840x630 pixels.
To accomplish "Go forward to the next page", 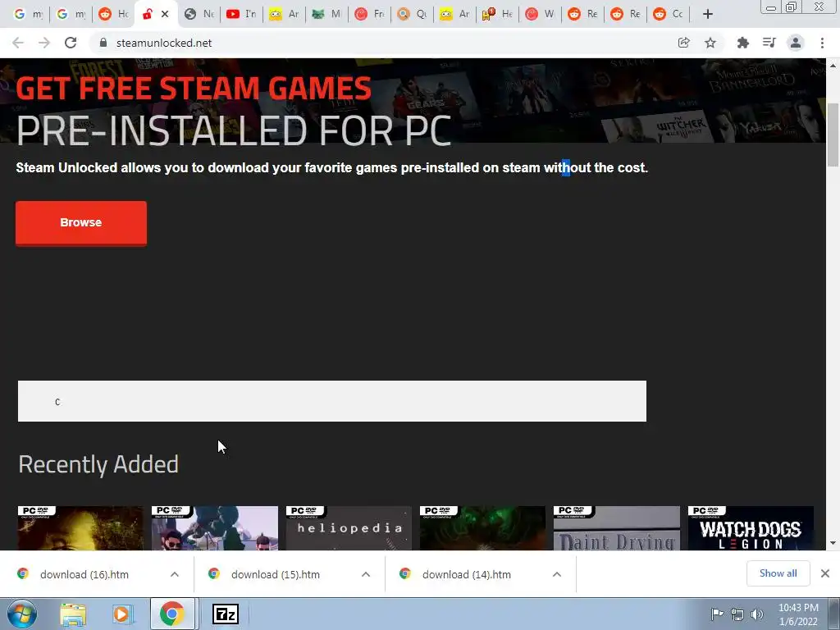I will pyautogui.click(x=44, y=43).
